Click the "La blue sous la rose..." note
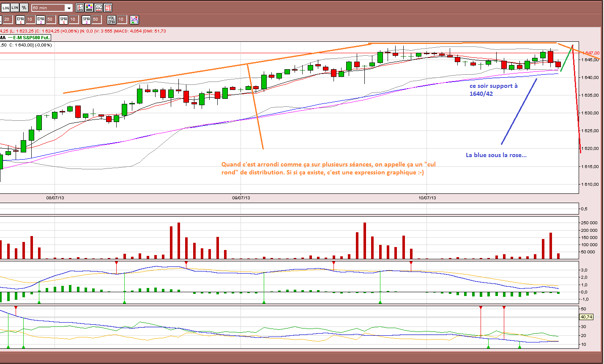The height and width of the screenshot is (364, 604). pos(496,155)
